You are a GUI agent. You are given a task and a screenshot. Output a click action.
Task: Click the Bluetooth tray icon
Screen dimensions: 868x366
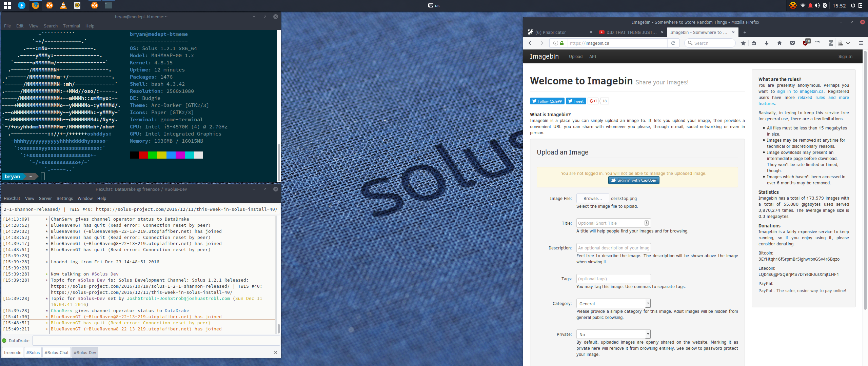[825, 5]
